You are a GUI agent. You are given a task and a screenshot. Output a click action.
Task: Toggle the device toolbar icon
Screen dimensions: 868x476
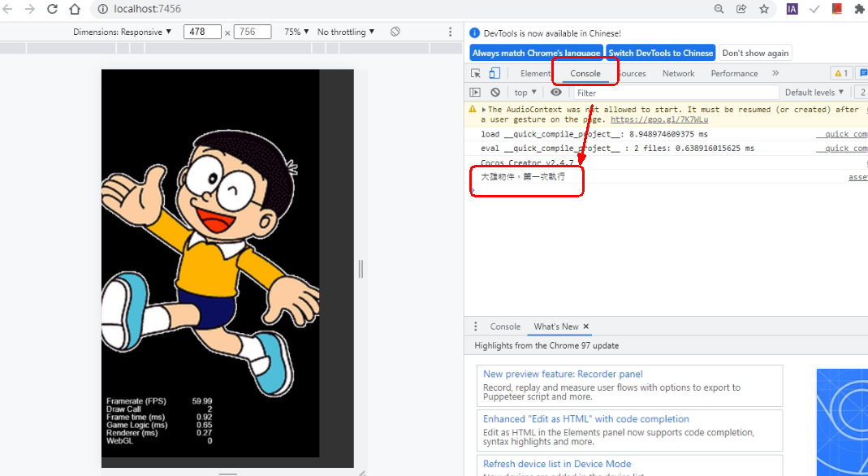(494, 73)
